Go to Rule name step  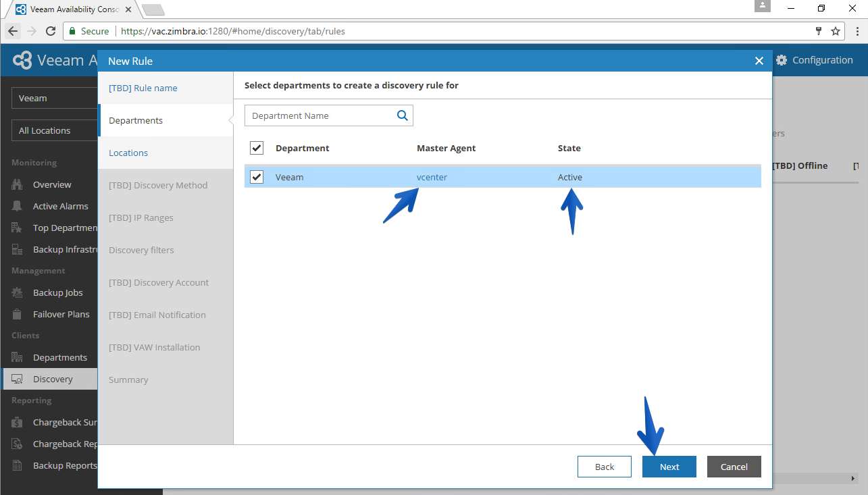pos(165,88)
